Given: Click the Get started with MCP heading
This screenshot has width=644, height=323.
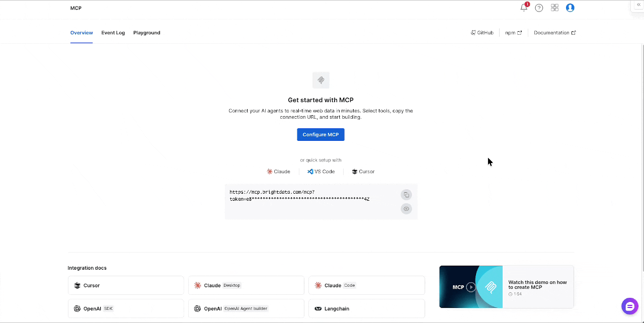Looking at the screenshot, I should tap(320, 100).
